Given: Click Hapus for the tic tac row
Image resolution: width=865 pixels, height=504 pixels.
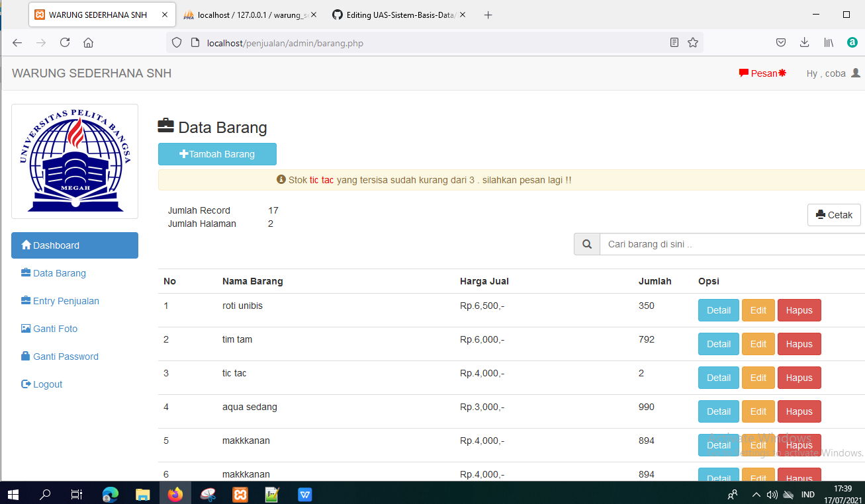Looking at the screenshot, I should pyautogui.click(x=799, y=377).
